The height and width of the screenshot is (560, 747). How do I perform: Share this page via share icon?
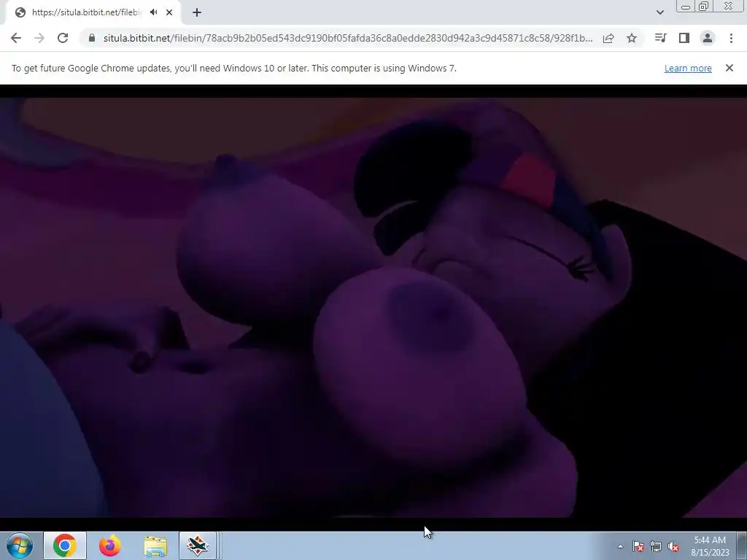[608, 38]
